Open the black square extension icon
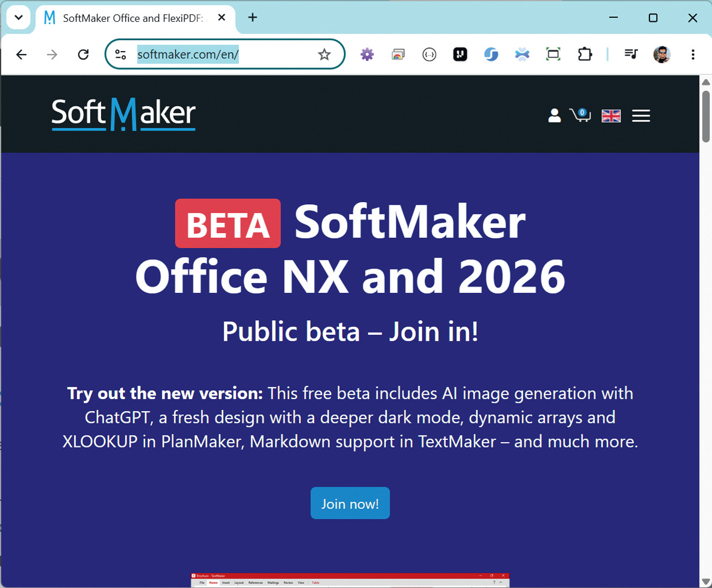 tap(461, 54)
